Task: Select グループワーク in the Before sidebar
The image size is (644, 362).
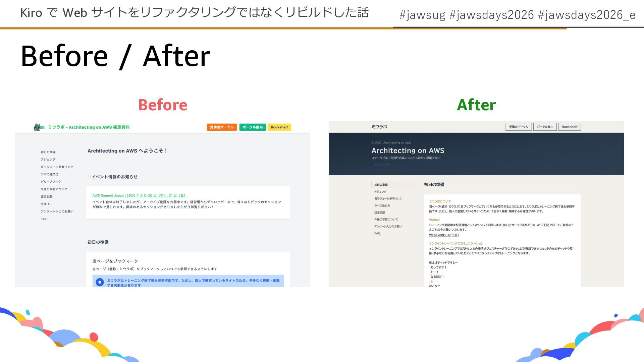Action: pyautogui.click(x=51, y=182)
